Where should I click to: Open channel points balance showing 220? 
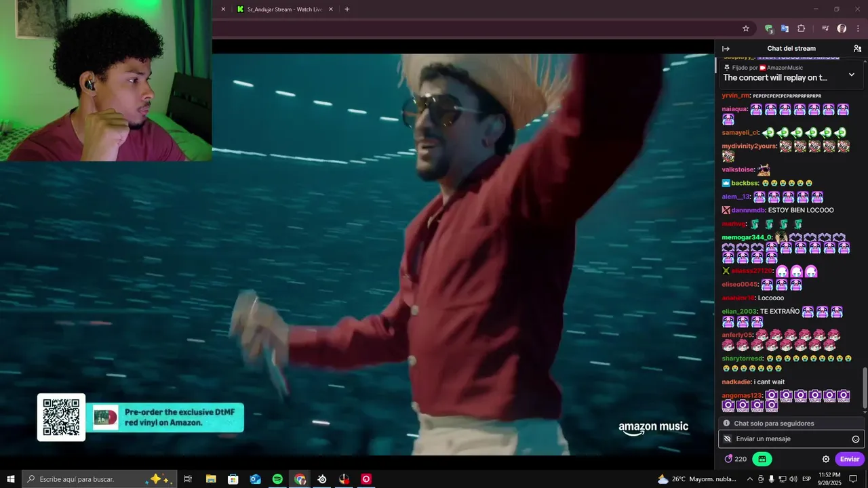pos(735,459)
